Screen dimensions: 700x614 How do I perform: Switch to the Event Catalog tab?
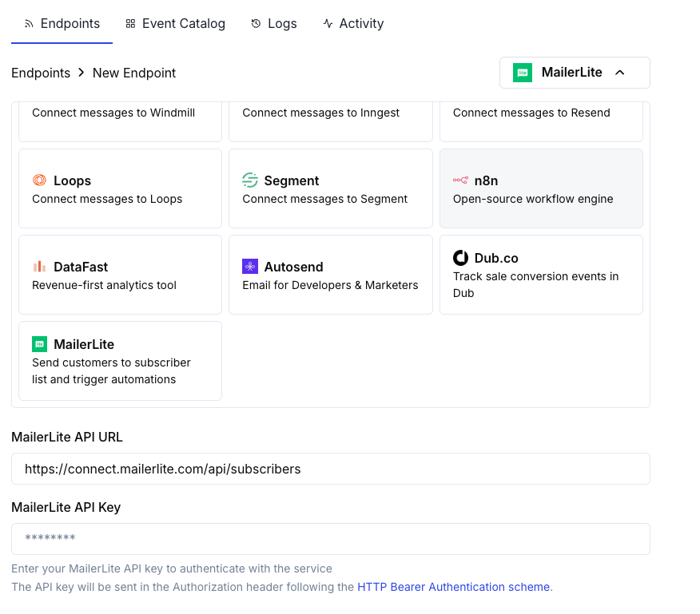click(175, 23)
